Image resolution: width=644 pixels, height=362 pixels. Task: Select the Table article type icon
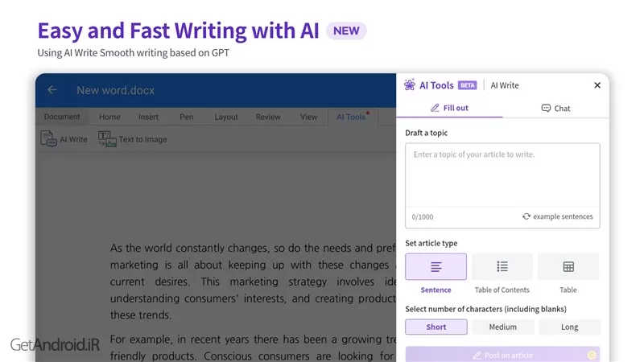click(x=568, y=266)
